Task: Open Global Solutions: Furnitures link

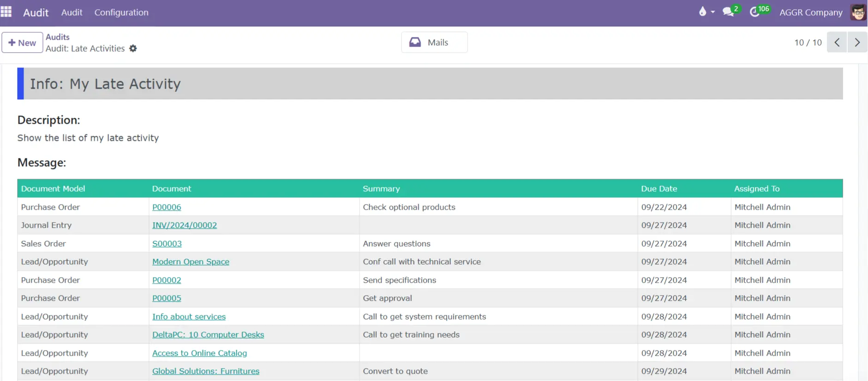Action: tap(206, 371)
